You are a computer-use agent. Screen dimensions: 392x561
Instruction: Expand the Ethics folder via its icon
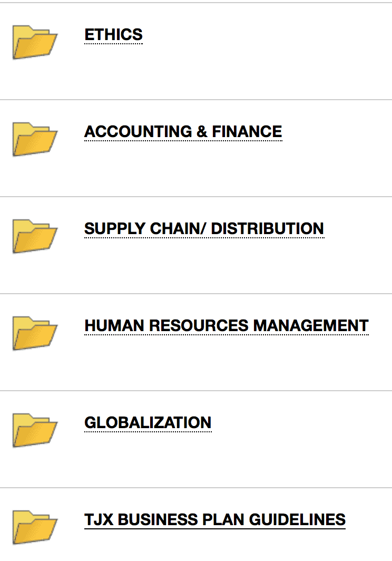[x=34, y=43]
